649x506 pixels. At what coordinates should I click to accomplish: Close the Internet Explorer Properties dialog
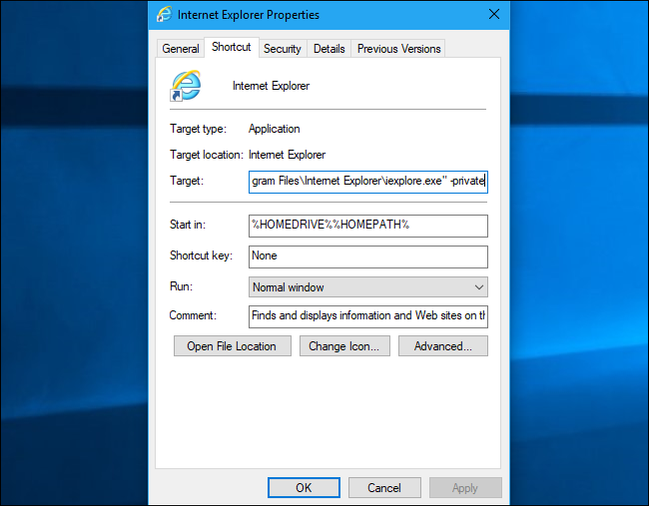pos(493,15)
